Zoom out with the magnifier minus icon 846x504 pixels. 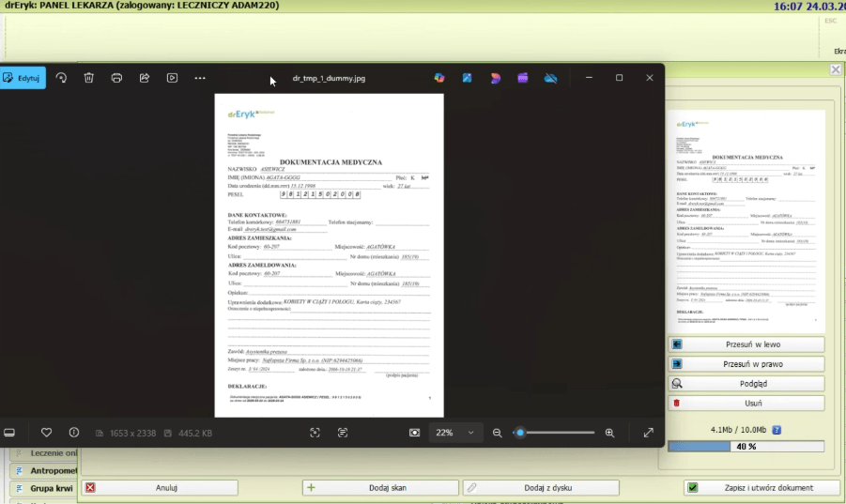click(x=498, y=433)
